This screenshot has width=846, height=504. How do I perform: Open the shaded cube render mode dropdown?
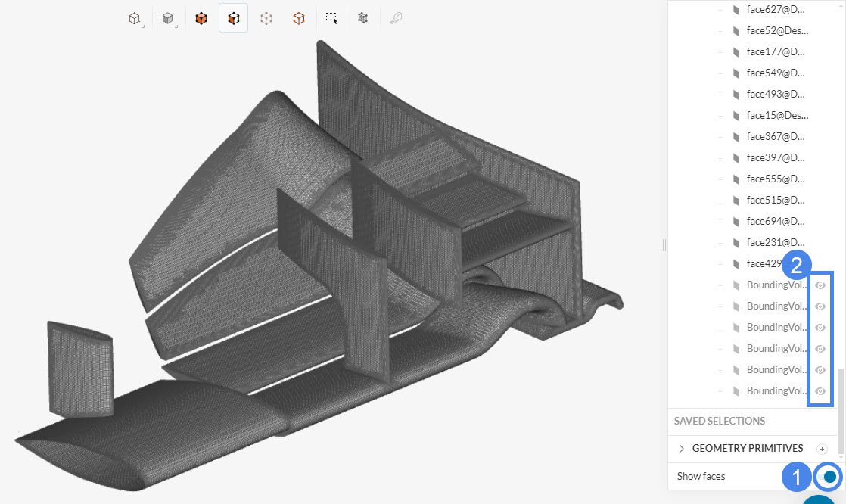[168, 19]
